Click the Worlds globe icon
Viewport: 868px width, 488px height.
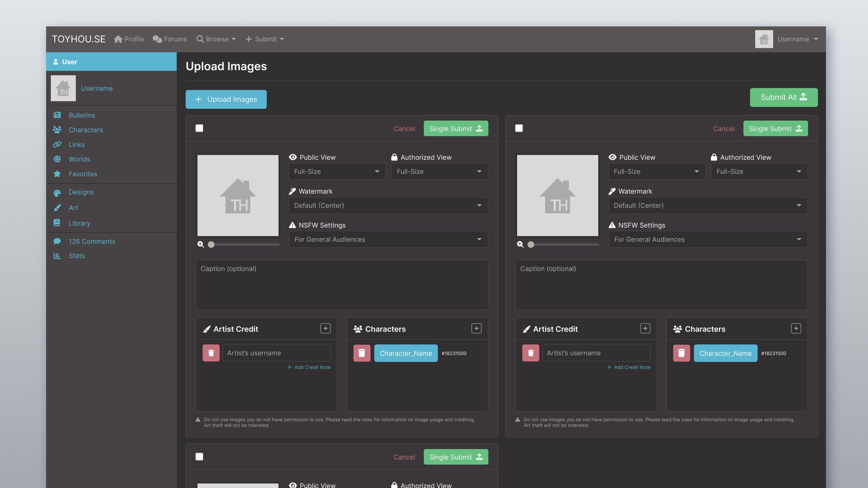pos(57,159)
